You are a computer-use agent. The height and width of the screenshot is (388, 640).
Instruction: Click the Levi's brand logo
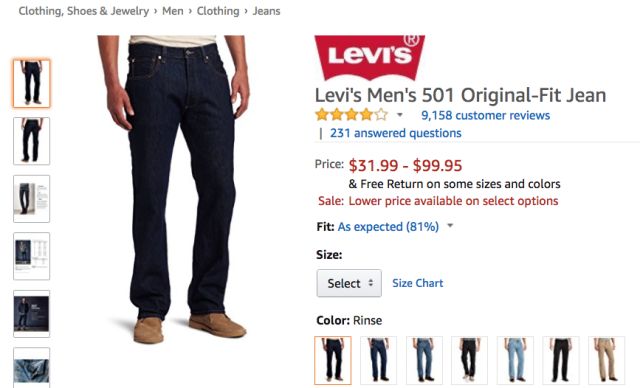point(370,57)
